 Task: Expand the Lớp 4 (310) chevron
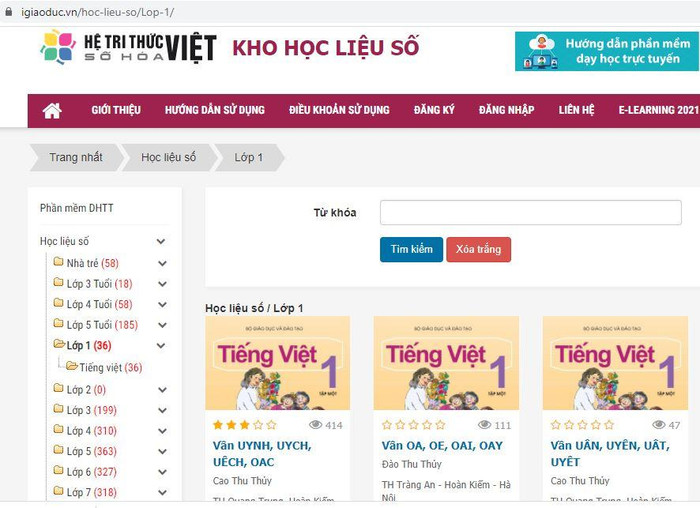pyautogui.click(x=162, y=431)
